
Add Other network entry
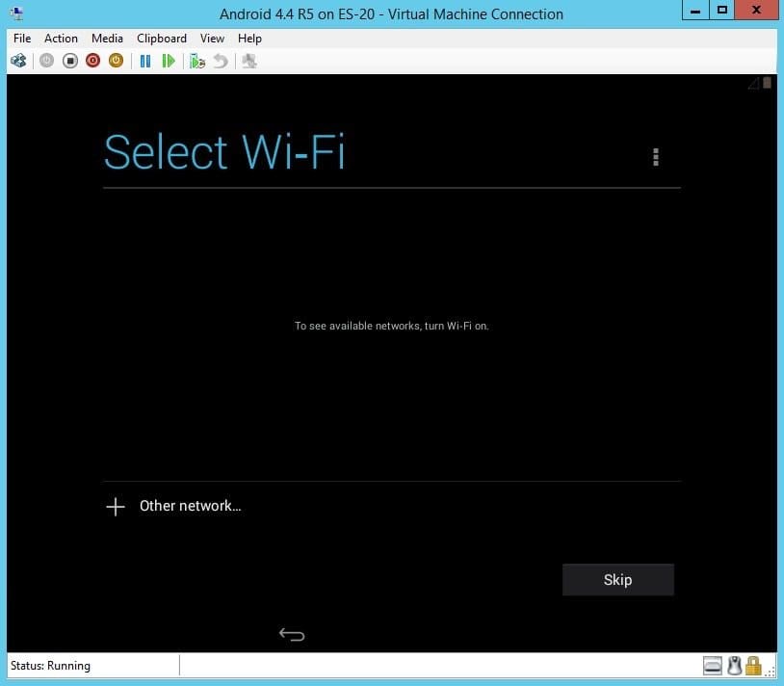(392, 506)
